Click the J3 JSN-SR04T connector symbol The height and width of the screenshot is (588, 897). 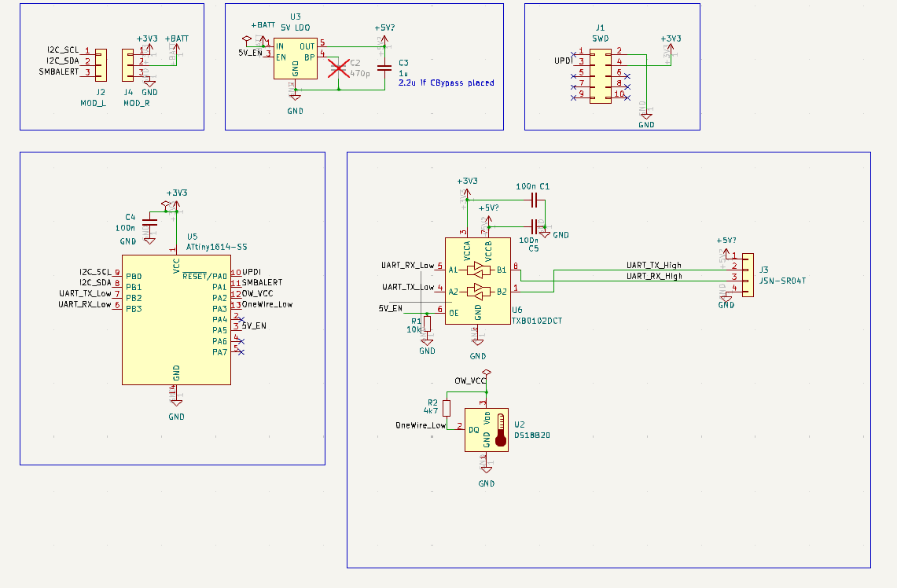coord(746,274)
